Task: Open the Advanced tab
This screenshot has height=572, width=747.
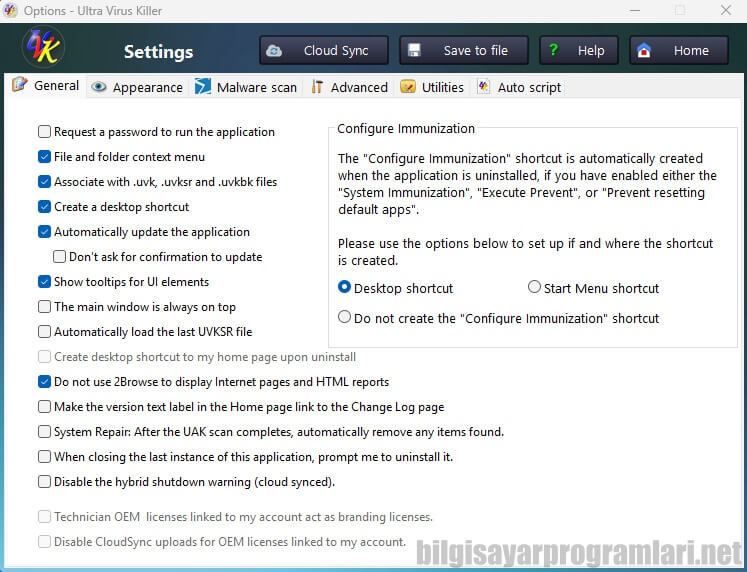Action: [349, 87]
